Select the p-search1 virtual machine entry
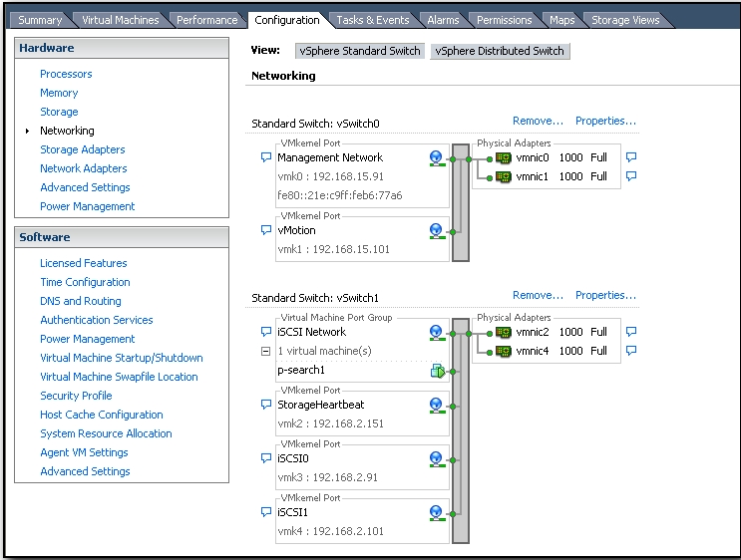 301,371
